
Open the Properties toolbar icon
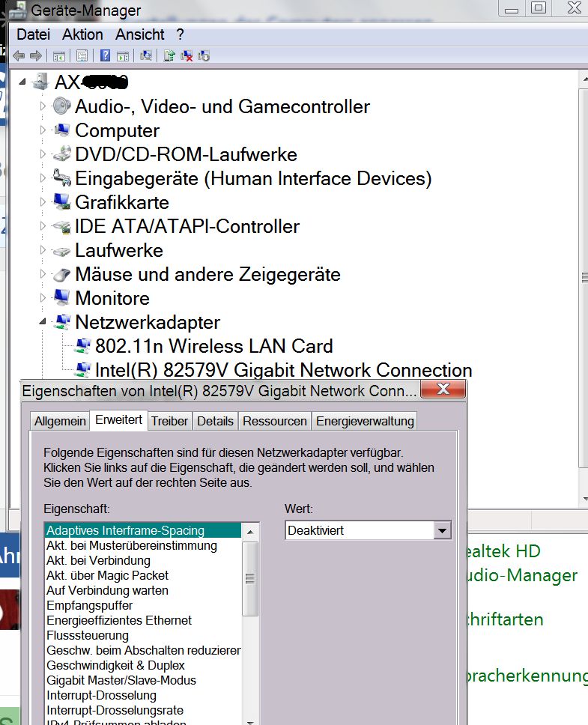pyautogui.click(x=82, y=56)
